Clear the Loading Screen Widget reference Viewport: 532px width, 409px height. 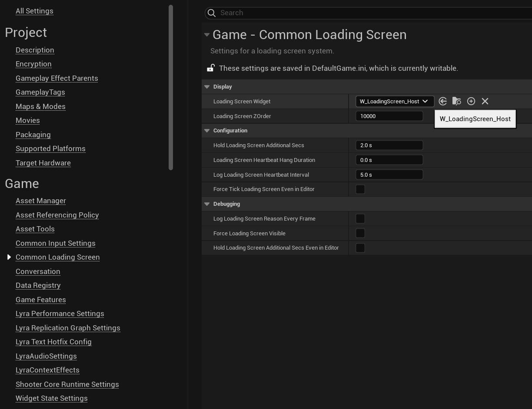click(x=485, y=101)
